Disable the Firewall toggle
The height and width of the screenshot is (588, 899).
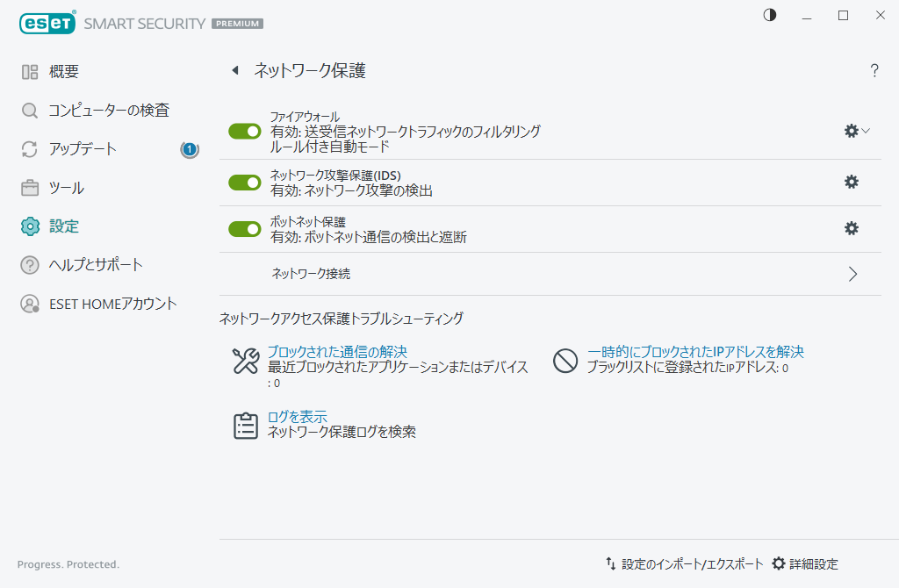pyautogui.click(x=244, y=131)
